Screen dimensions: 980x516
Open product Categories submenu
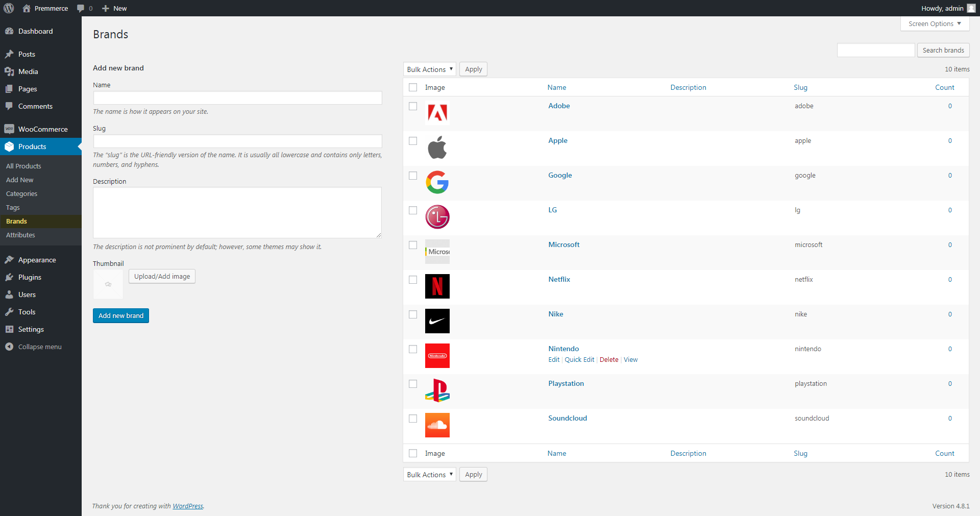(x=21, y=193)
